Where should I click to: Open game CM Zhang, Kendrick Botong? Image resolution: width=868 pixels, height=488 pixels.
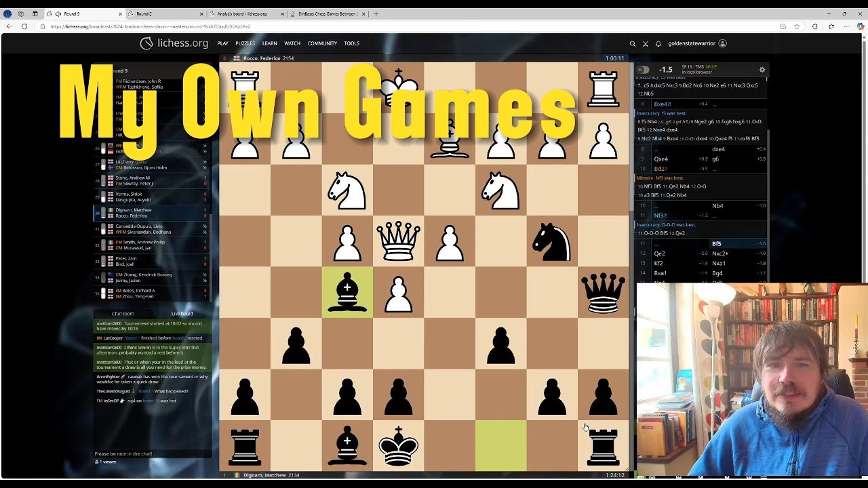pos(152,277)
